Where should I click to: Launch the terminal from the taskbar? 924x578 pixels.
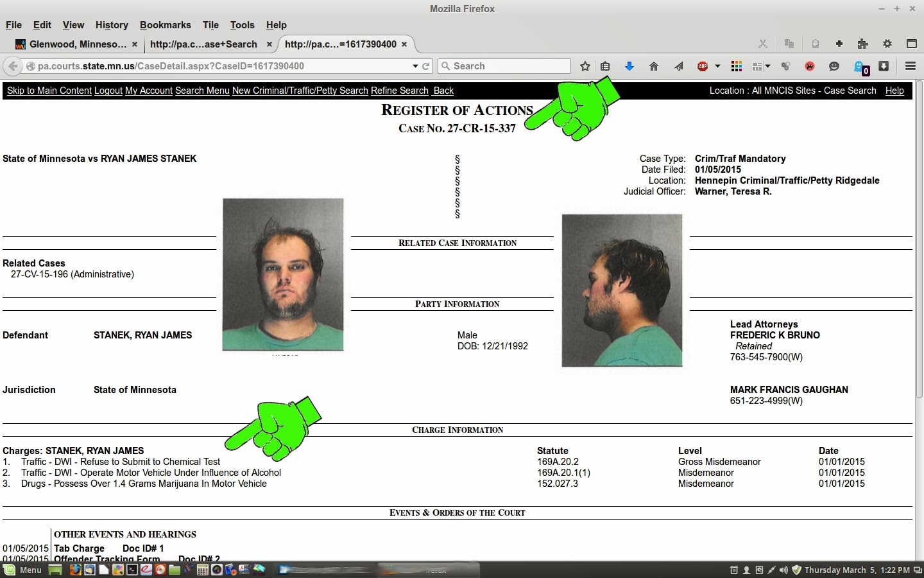point(132,570)
